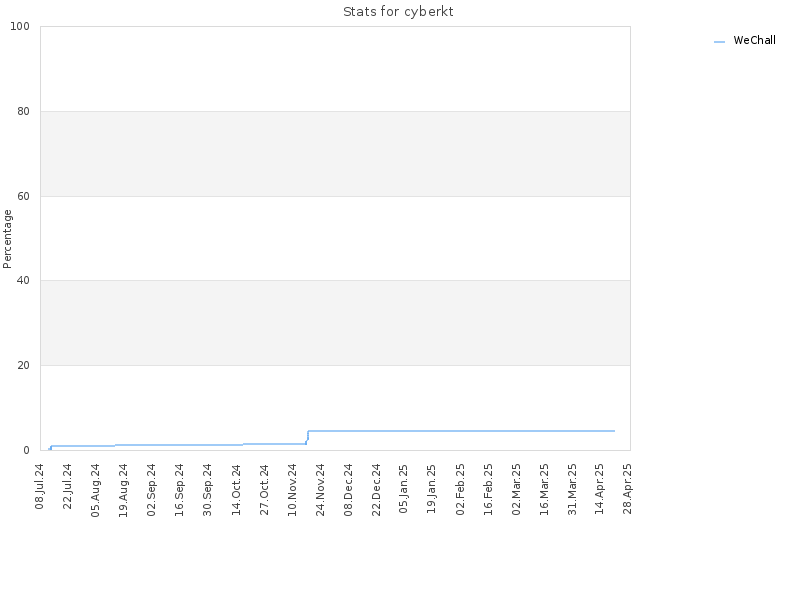Click the 100 y-axis tick label
This screenshot has width=800, height=600.
coord(20,27)
